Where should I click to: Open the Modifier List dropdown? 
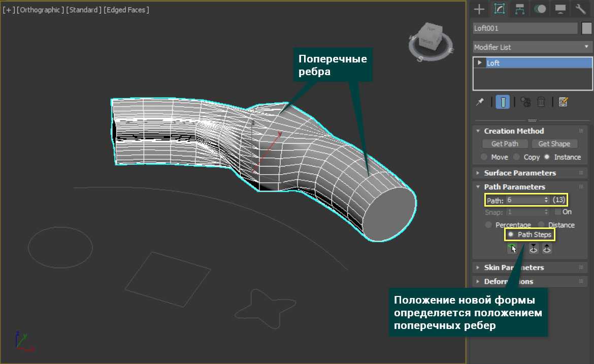pos(533,47)
